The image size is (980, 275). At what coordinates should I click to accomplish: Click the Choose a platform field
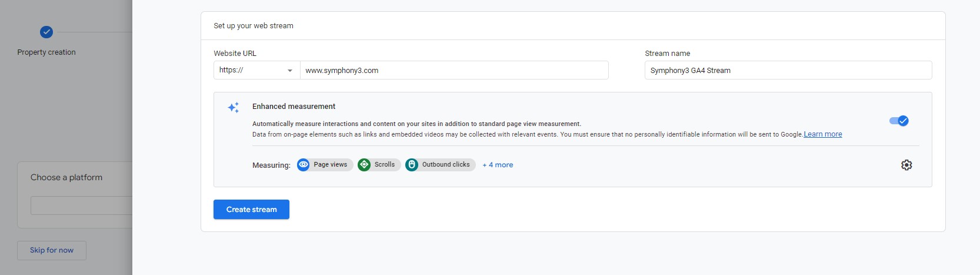point(81,206)
